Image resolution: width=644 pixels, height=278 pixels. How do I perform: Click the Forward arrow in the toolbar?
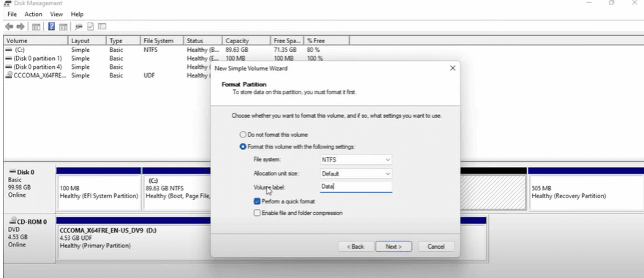[20, 26]
